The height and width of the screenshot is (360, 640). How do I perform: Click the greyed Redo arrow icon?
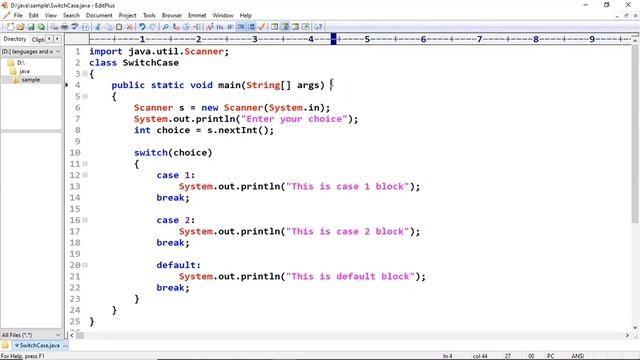[153, 27]
